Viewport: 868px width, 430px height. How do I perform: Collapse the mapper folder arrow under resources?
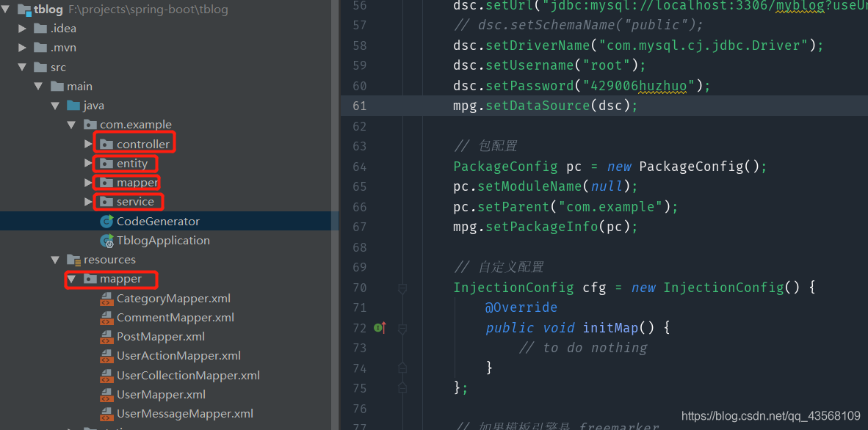coord(71,279)
